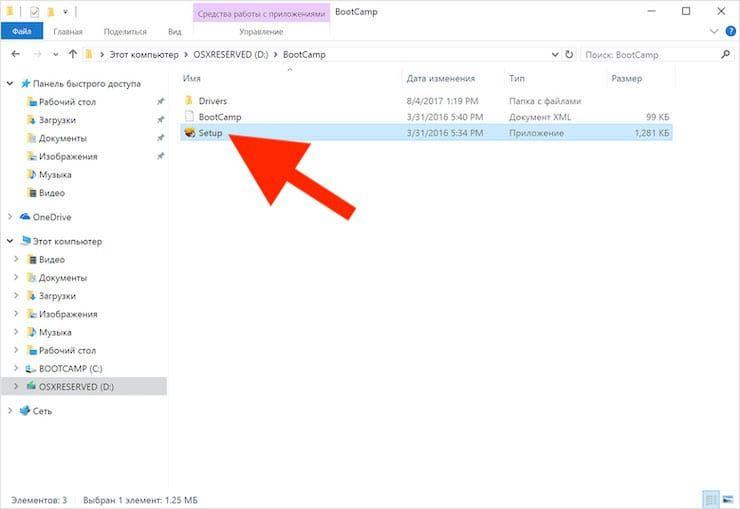The width and height of the screenshot is (740, 509).
Task: Select the Средства работы с приложениями tab
Action: (x=261, y=14)
